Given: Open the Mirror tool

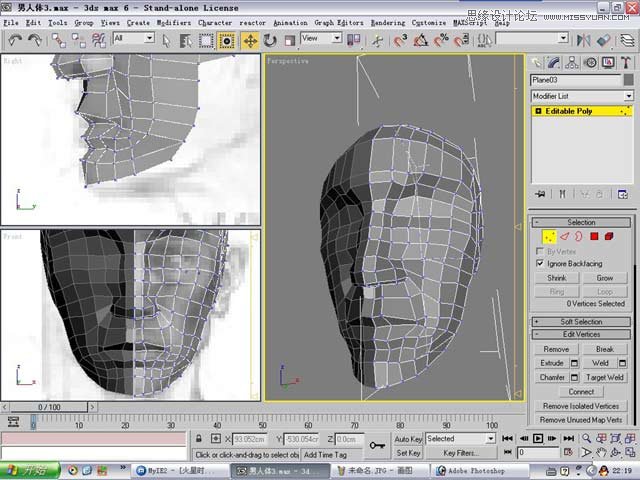Looking at the screenshot, I should (x=583, y=40).
